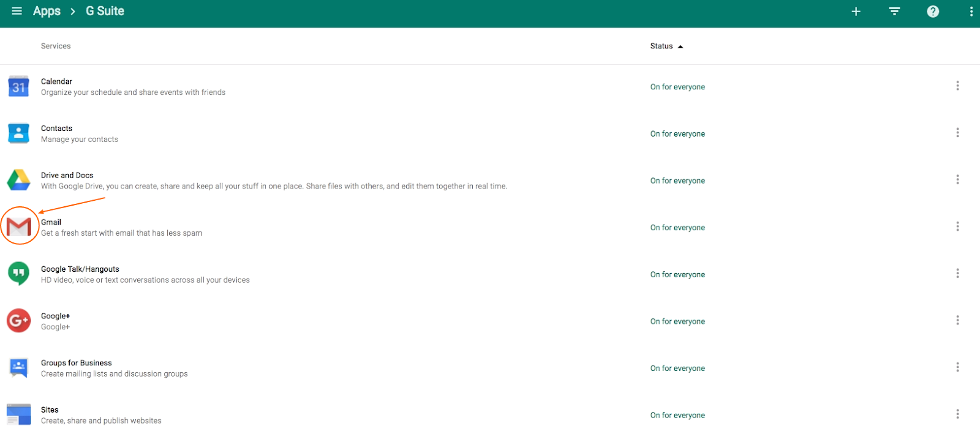Click the Contacts service icon
980x445 pixels.
point(18,133)
